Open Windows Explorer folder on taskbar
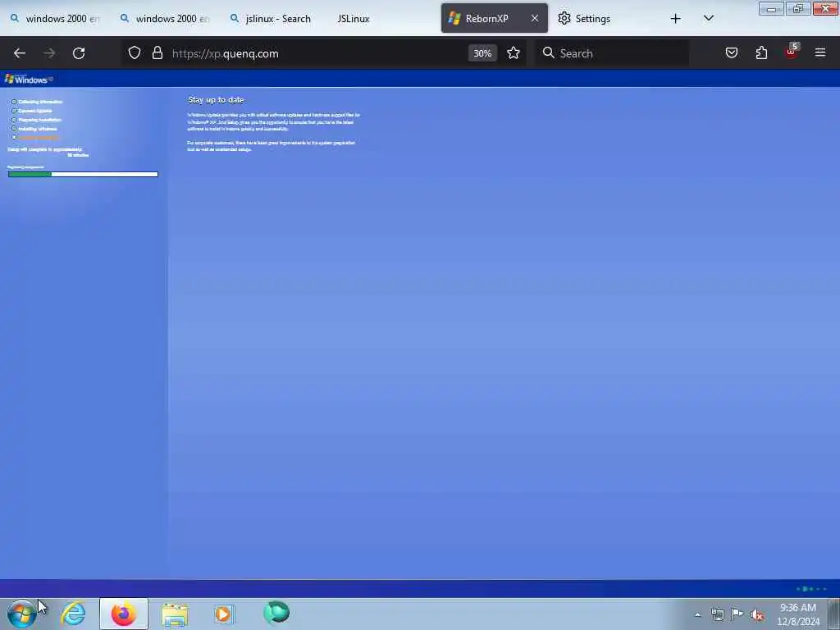The image size is (840, 630). pos(175,614)
